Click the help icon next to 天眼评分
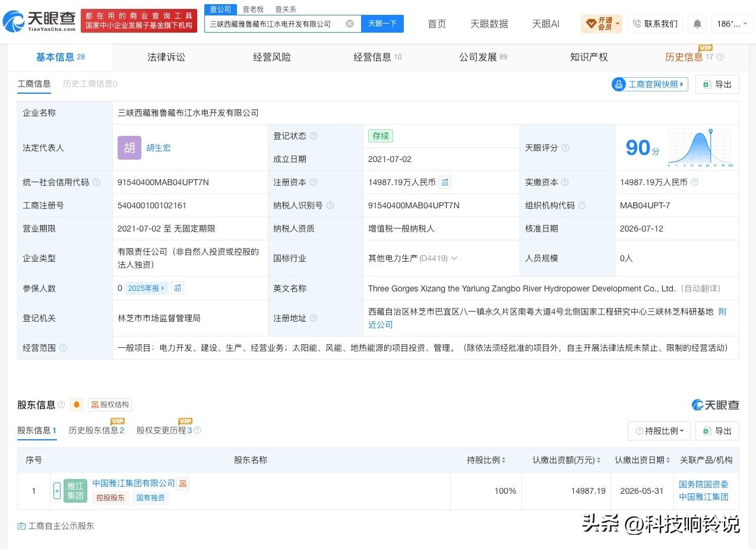Screen dimensions: 756x549 pos(565,148)
